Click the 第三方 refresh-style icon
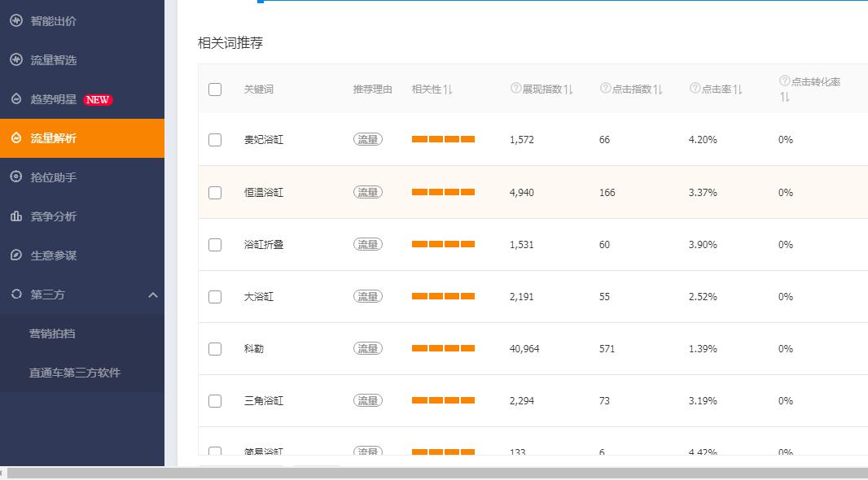Image resolution: width=868 pixels, height=480 pixels. tap(17, 295)
